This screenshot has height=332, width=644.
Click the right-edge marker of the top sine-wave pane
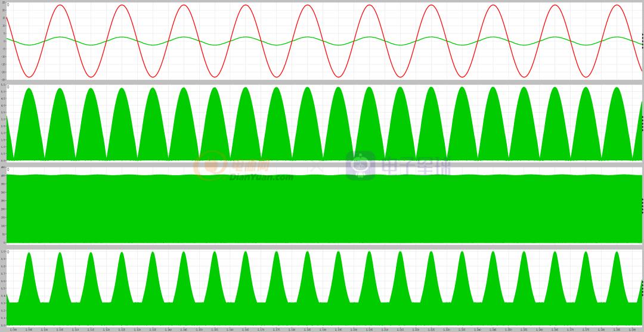coord(642,42)
